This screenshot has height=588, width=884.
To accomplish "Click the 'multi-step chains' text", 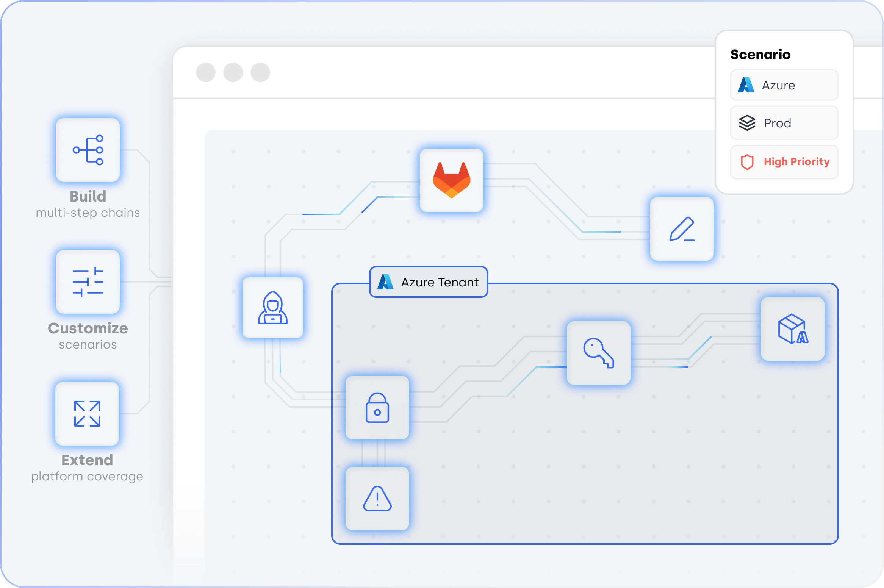I will click(88, 213).
